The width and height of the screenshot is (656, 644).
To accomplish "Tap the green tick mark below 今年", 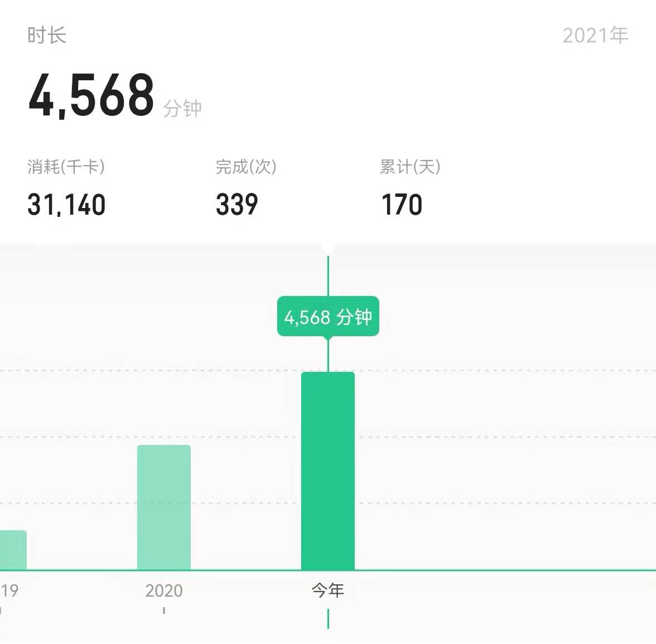I will [x=328, y=618].
